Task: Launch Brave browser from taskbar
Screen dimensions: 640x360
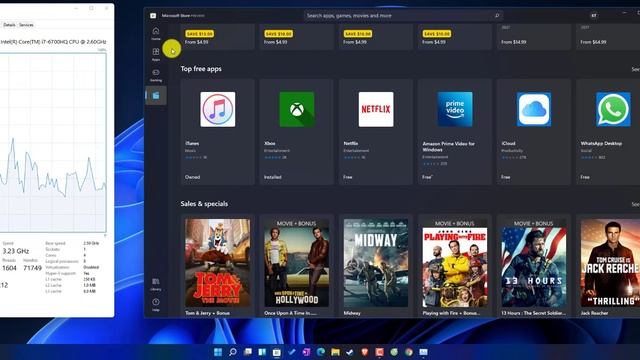Action: click(x=364, y=352)
